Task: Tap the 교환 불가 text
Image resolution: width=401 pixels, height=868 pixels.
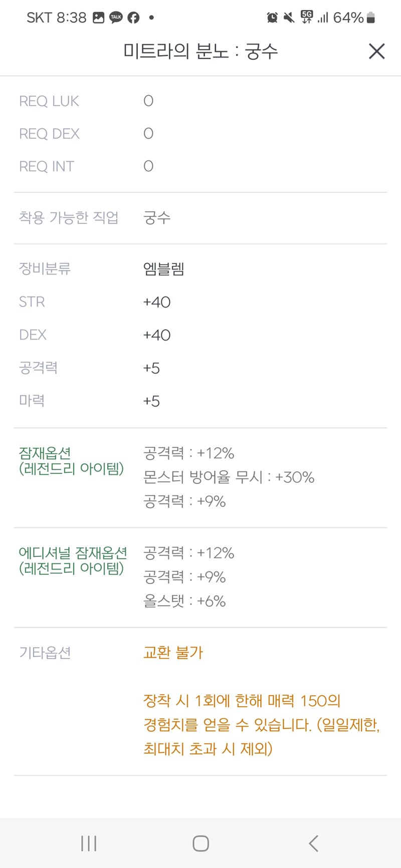Action: click(173, 653)
